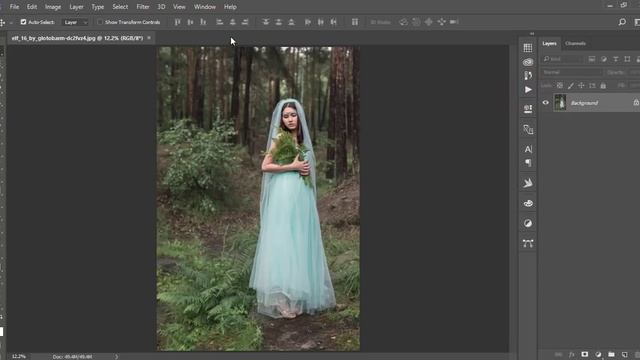
Task: Click Align right edges icon
Action: 245,22
